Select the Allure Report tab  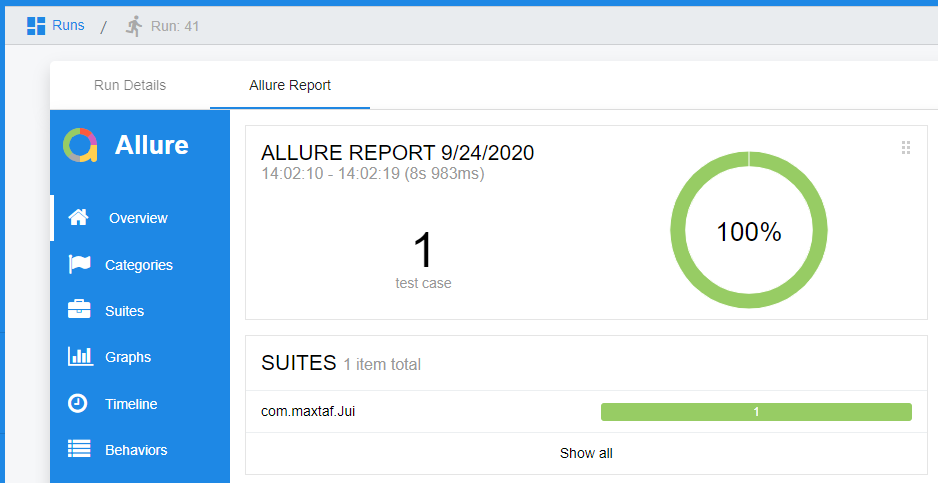point(290,85)
